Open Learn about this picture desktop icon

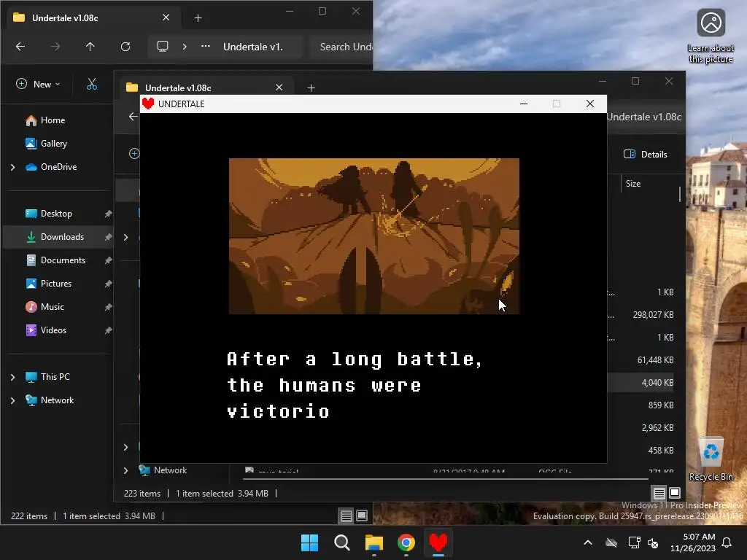[x=711, y=36]
